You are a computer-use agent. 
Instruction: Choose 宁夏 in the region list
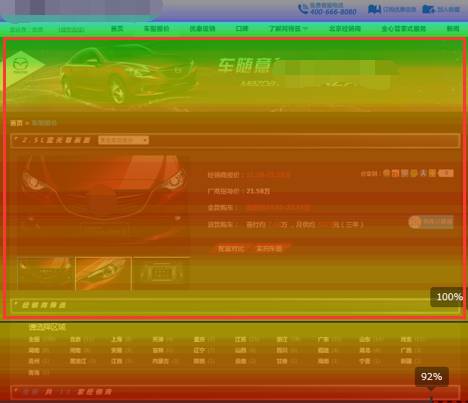click(x=365, y=361)
